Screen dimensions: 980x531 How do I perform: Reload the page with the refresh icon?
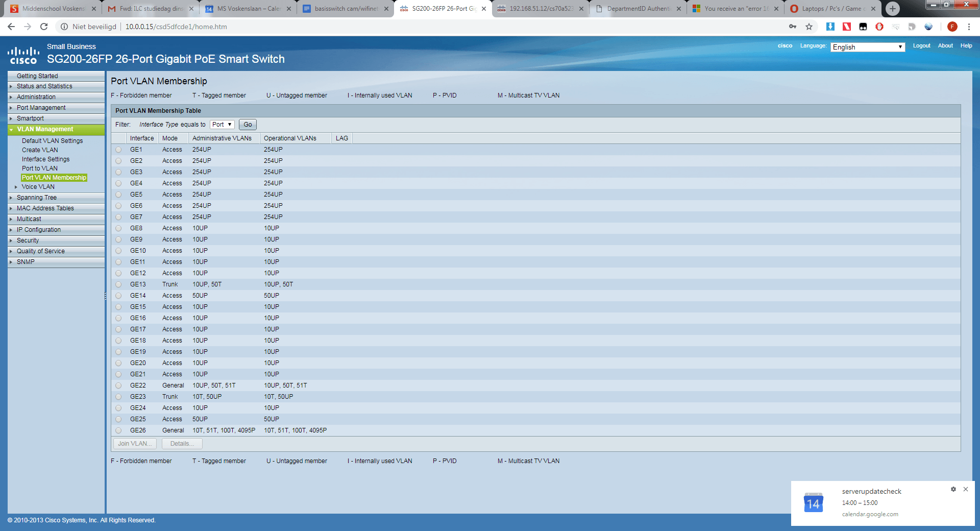[x=44, y=27]
